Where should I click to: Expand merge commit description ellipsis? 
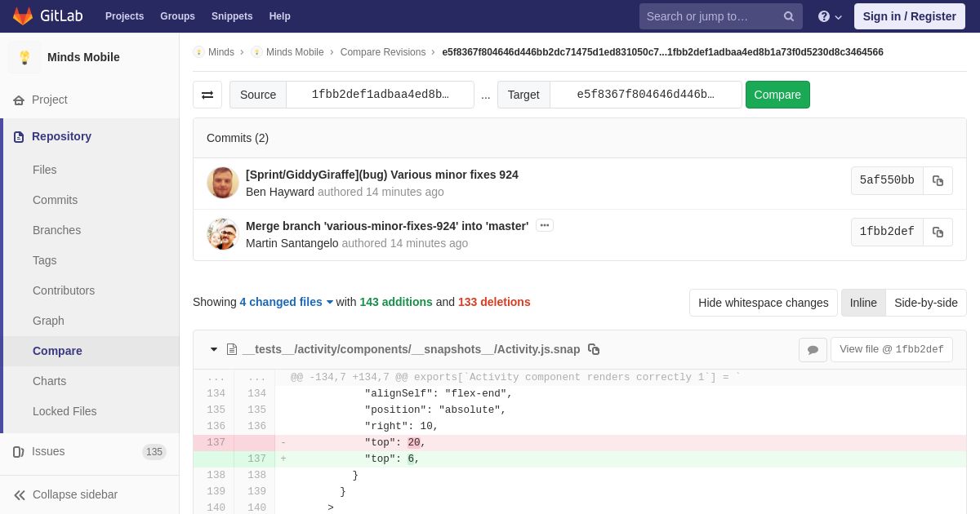[x=544, y=226]
